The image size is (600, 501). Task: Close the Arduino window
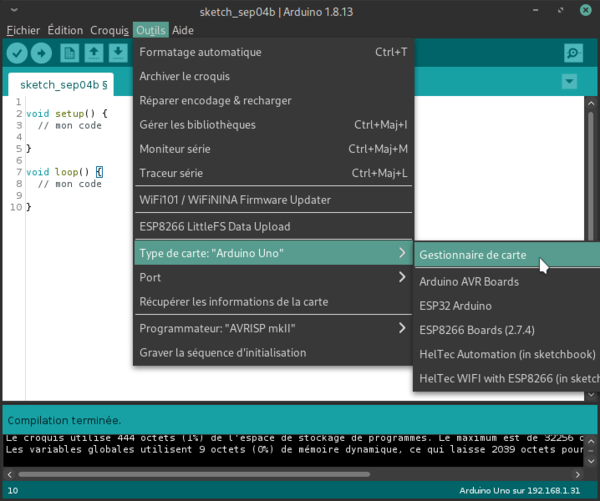(585, 10)
